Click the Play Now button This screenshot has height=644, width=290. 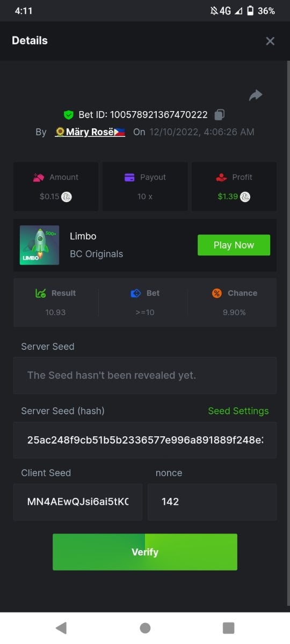234,245
